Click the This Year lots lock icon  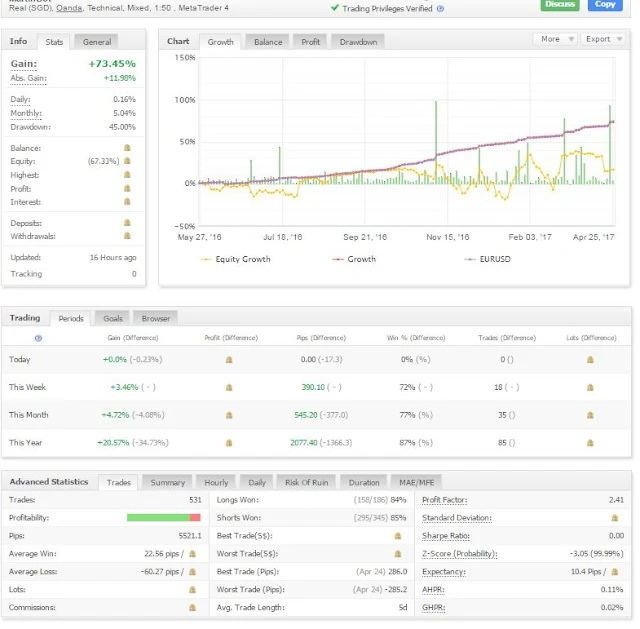tap(590, 443)
